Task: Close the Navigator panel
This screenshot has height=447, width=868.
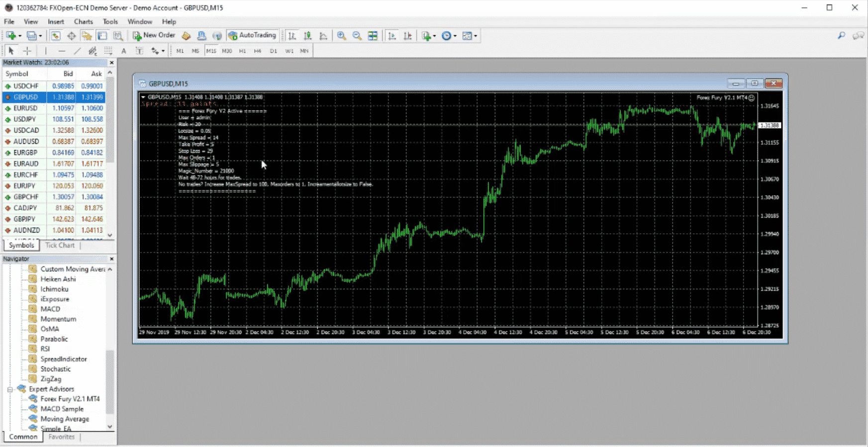Action: (x=111, y=259)
